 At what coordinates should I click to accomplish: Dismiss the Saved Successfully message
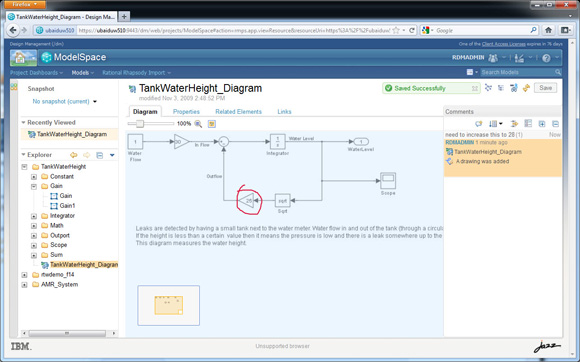(475, 88)
